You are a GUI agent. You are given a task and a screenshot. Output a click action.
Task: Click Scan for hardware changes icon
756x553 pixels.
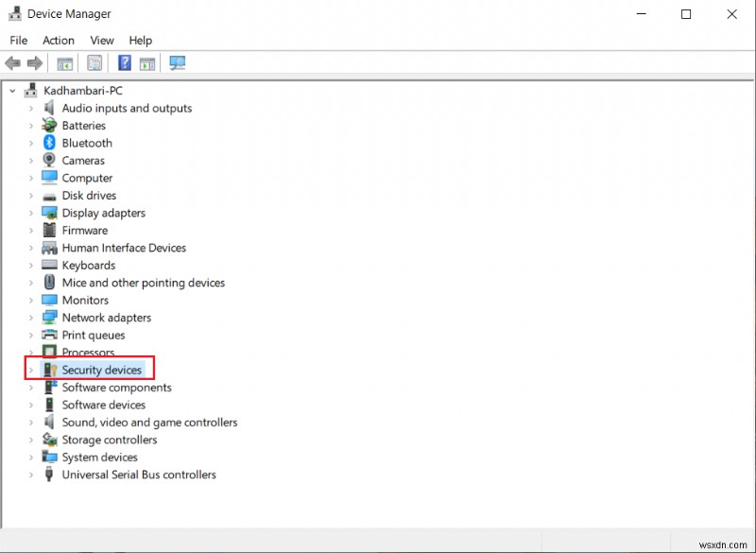[178, 62]
